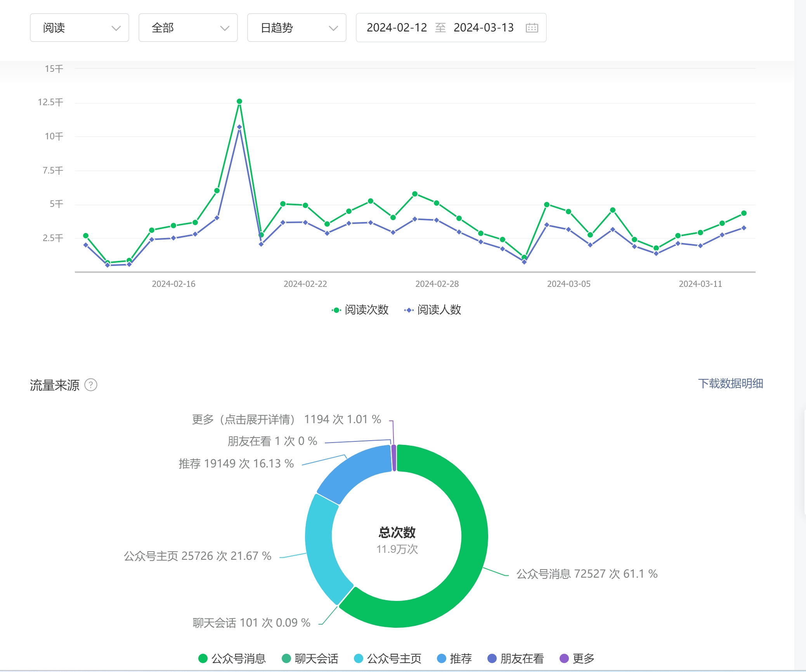The height and width of the screenshot is (672, 806).
Task: Open the 全部 filter dropdown
Action: [x=188, y=28]
